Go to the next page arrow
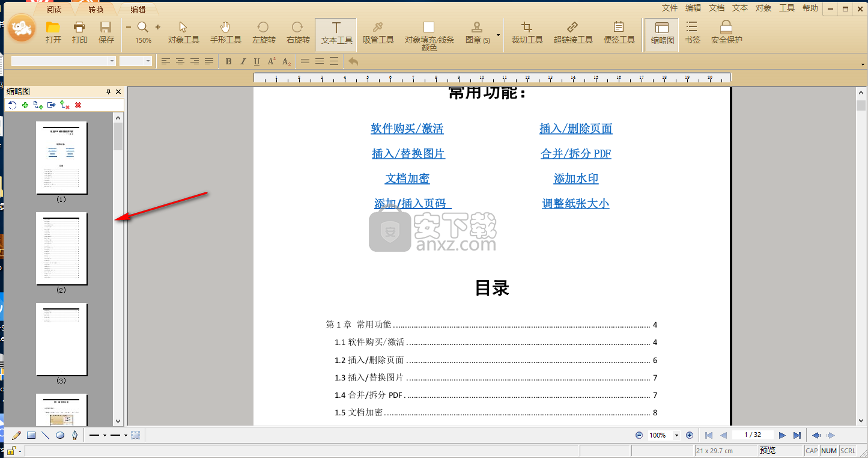Viewport: 868px width, 458px height. (x=782, y=435)
